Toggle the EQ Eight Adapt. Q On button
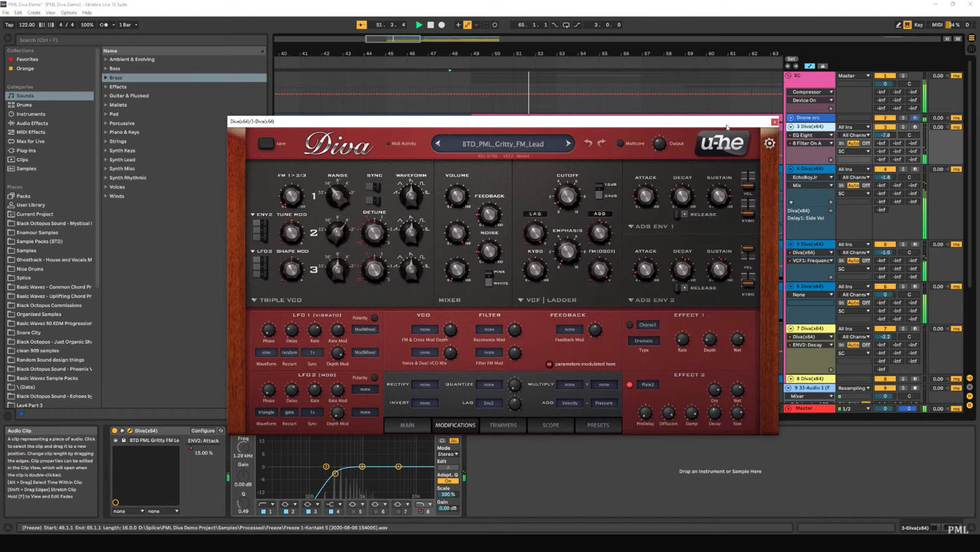The image size is (980, 552). pos(447,481)
